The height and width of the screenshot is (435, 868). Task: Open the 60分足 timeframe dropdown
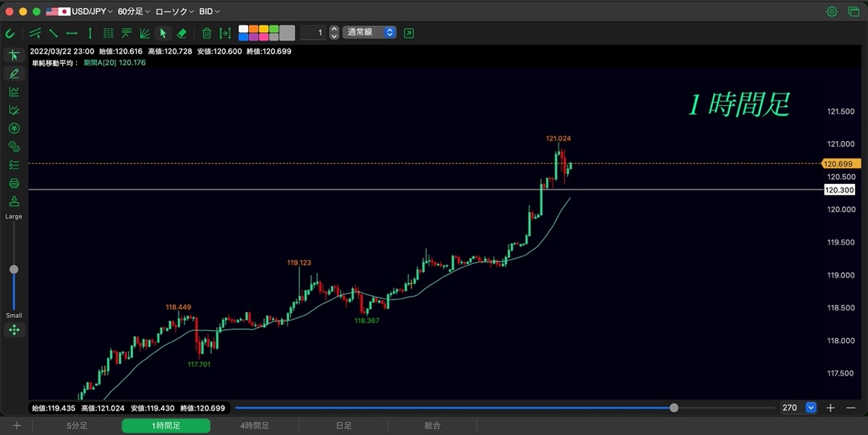coord(134,12)
